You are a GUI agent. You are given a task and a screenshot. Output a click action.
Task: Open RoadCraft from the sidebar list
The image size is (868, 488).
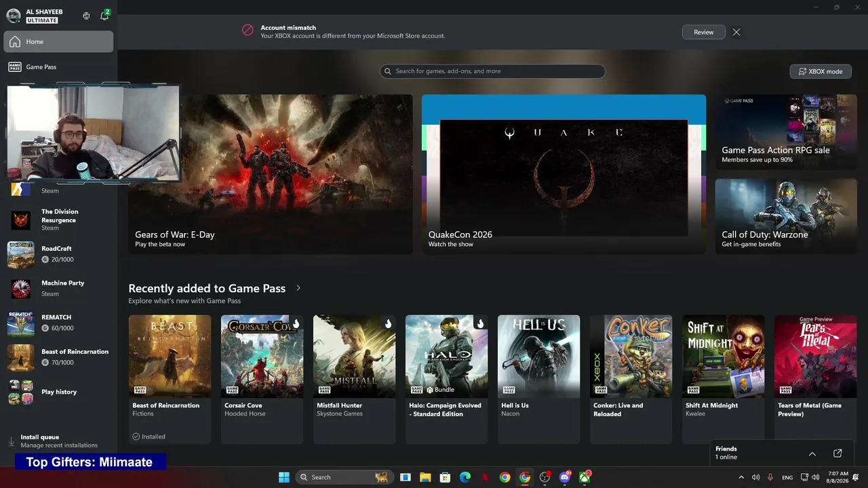click(58, 254)
